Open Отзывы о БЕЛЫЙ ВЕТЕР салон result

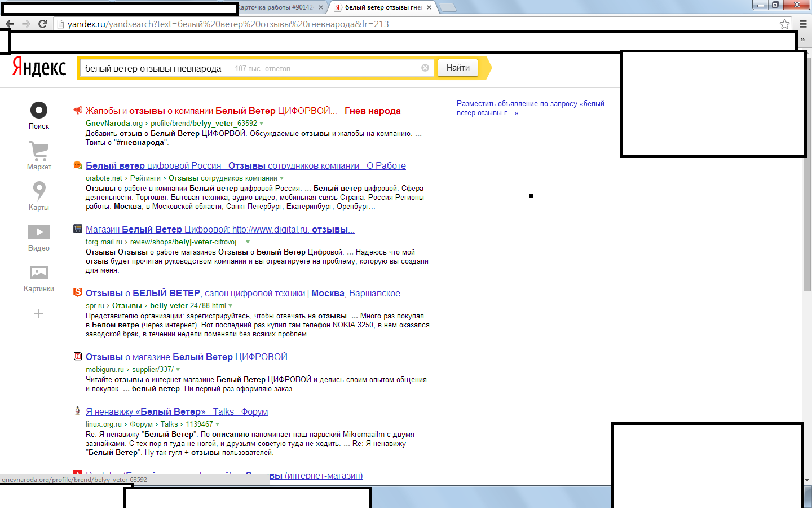[x=246, y=293]
